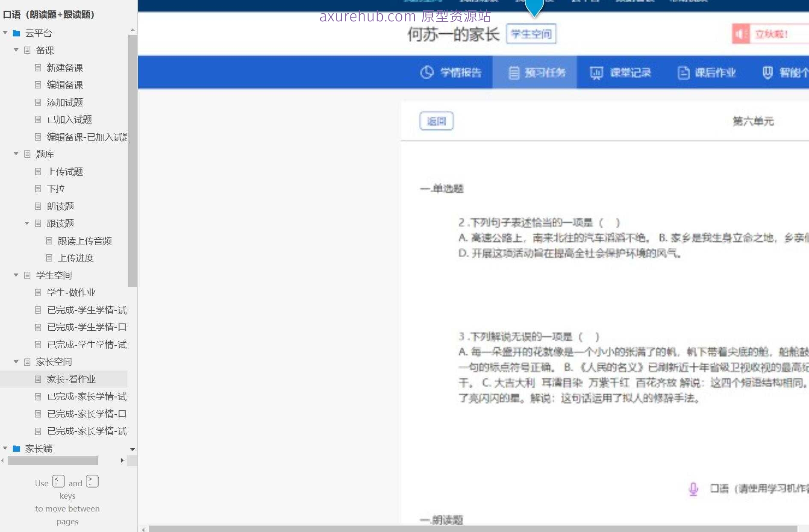809x532 pixels.
Task: Expand the 家长端 folder
Action: point(5,448)
